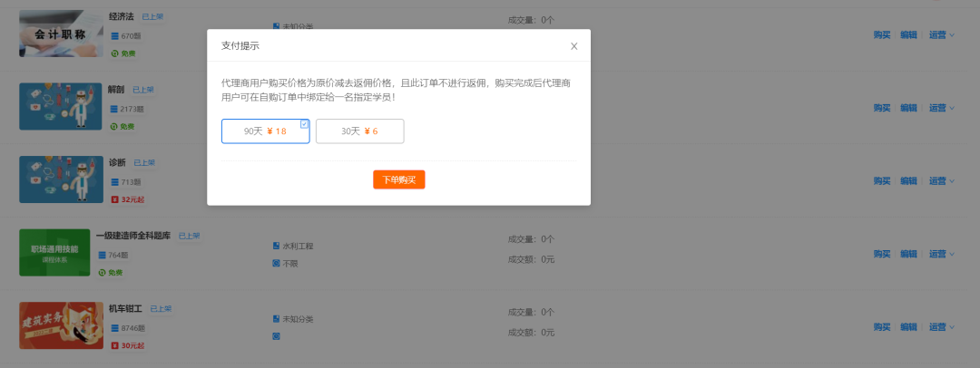Click 编辑 for 经济法
980x368 pixels.
click(908, 35)
